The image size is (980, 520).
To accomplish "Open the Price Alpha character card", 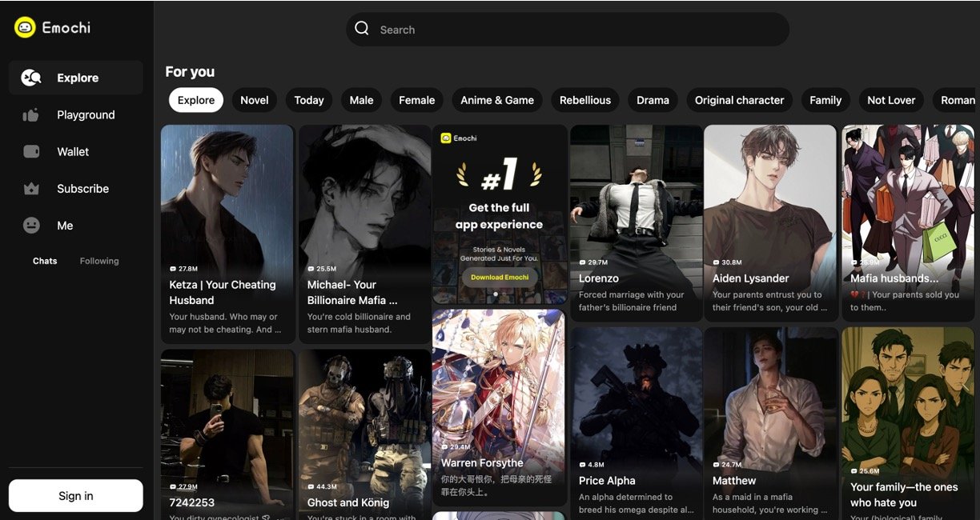I will pos(636,424).
